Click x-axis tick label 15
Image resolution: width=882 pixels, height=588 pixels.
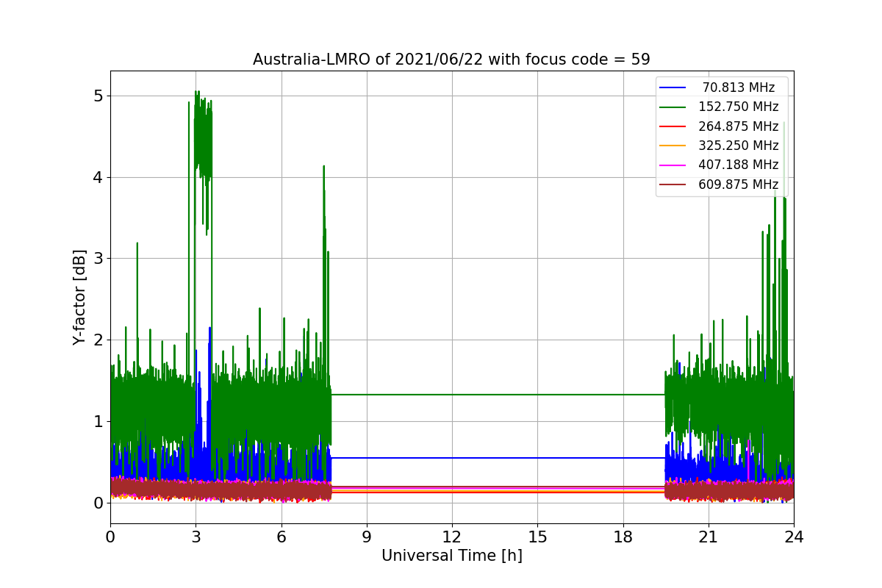pyautogui.click(x=537, y=537)
